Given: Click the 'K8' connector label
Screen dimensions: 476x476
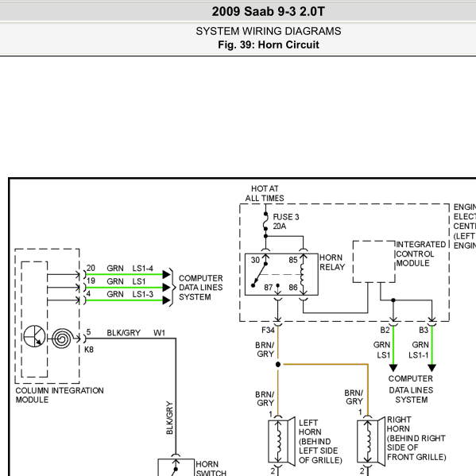Looking at the screenshot, I should tap(89, 350).
